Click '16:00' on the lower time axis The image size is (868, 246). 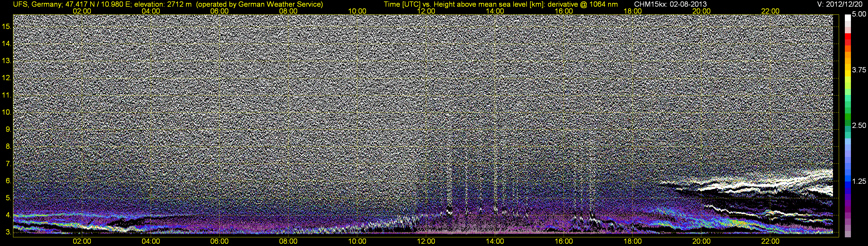click(564, 241)
